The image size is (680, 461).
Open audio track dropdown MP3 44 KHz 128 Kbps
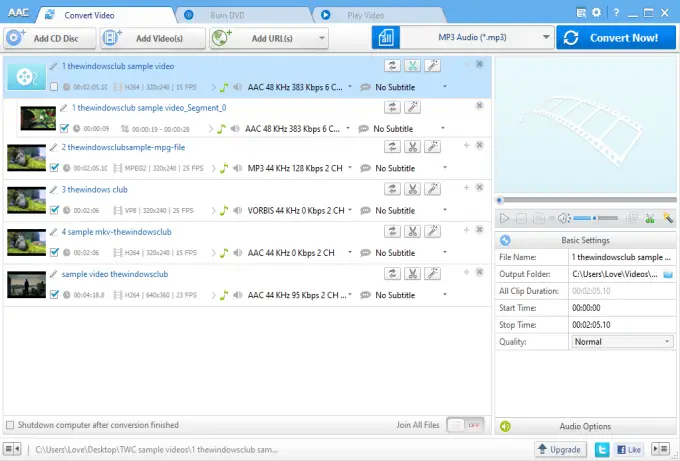pyautogui.click(x=350, y=168)
